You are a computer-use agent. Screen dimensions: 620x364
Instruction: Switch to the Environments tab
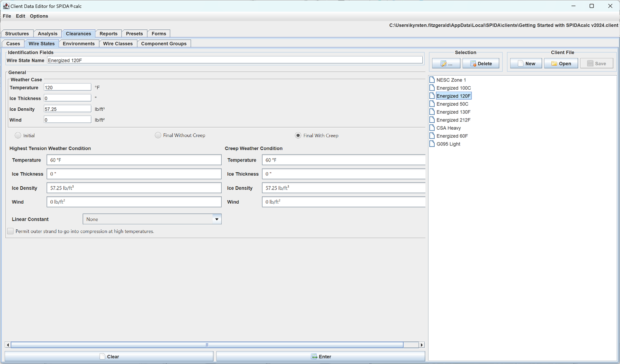(x=79, y=44)
